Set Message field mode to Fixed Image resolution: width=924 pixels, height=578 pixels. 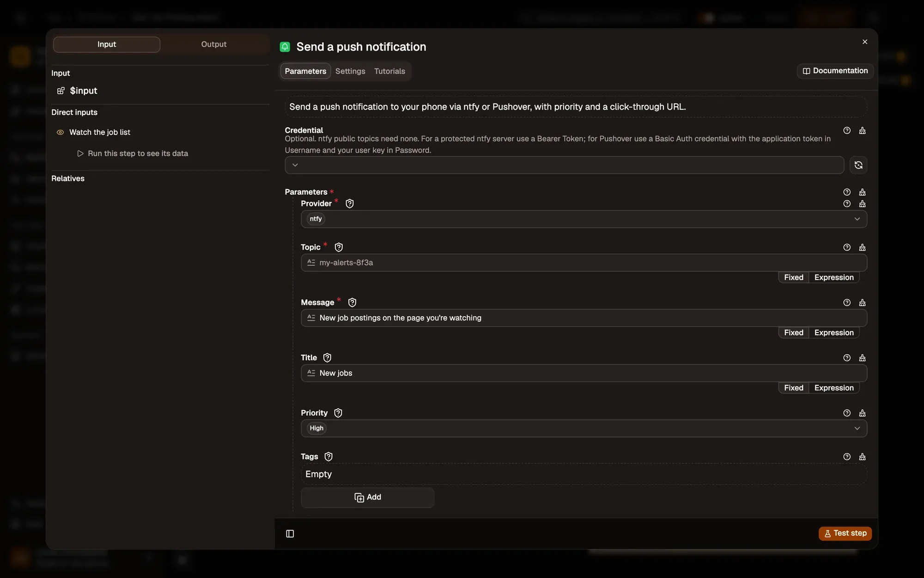(x=793, y=332)
